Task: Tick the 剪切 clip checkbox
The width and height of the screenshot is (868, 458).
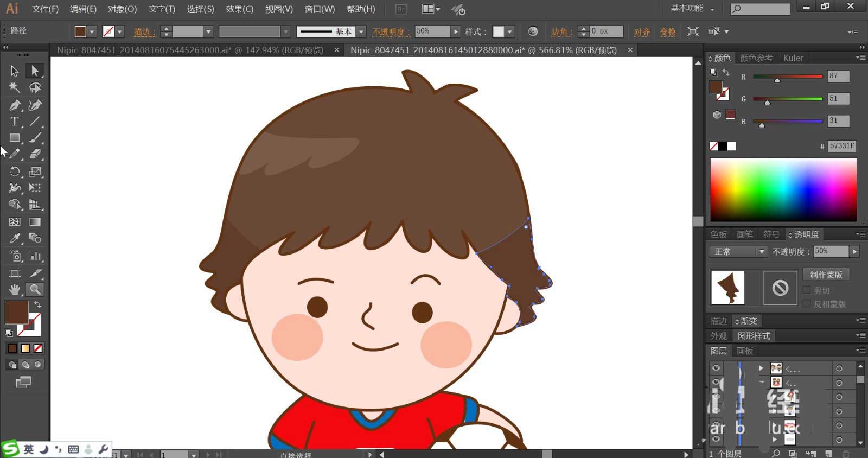Action: (x=807, y=290)
